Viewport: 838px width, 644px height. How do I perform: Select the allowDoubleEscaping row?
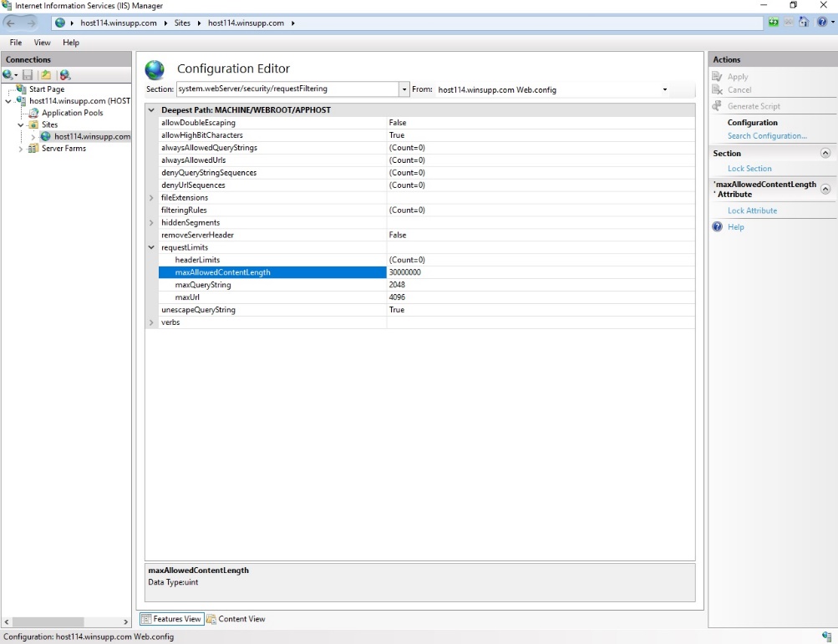click(x=426, y=123)
